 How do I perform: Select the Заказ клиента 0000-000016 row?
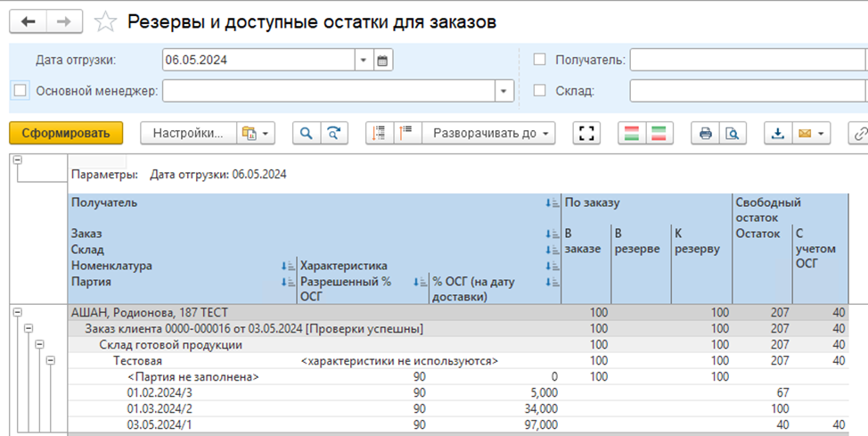(254, 329)
